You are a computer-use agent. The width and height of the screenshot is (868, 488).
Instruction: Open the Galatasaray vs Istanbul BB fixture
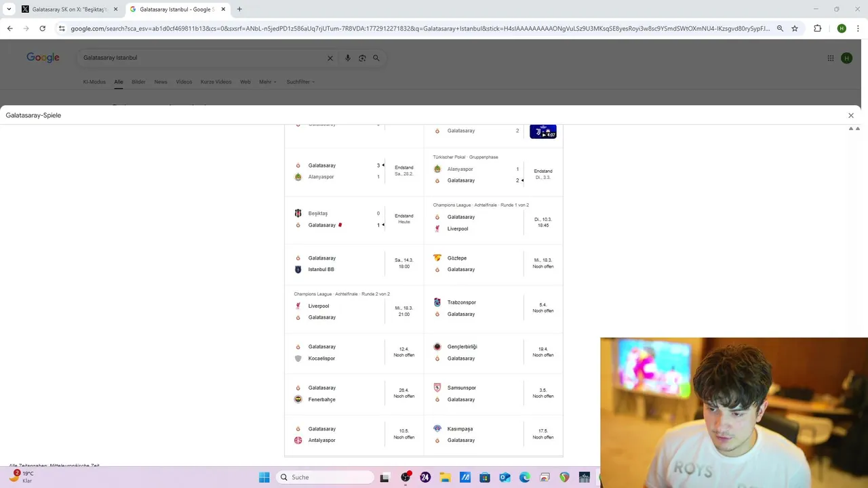point(354,264)
